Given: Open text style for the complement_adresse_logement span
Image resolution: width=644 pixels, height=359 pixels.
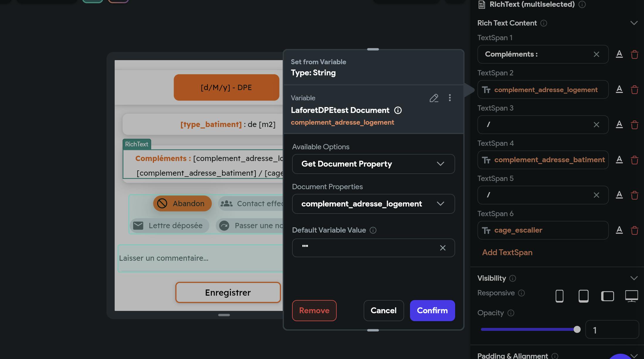Looking at the screenshot, I should coord(619,89).
